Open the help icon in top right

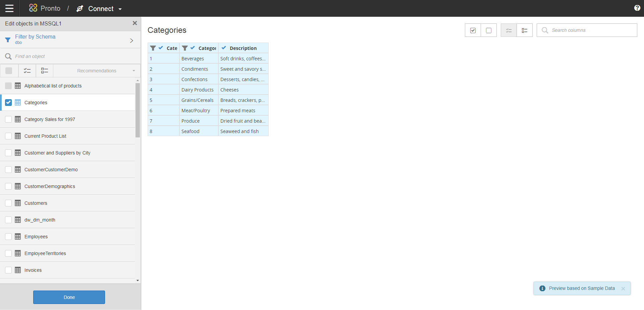(x=637, y=8)
